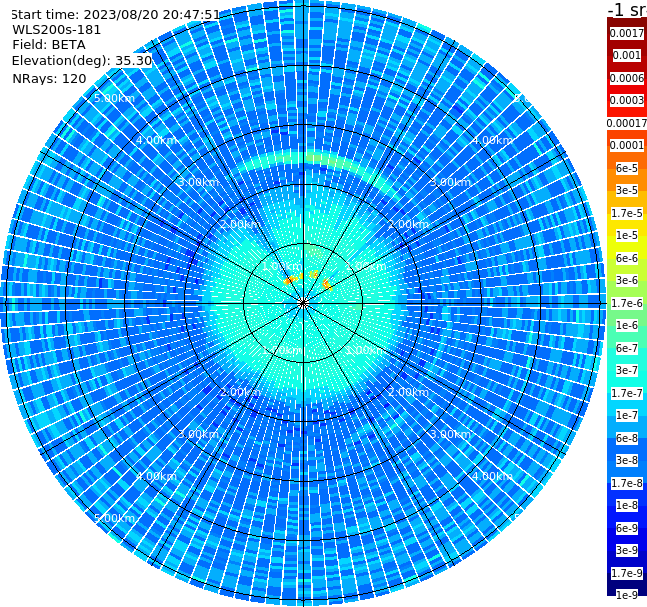Select the lower-right 3.00km range label

[x=450, y=434]
